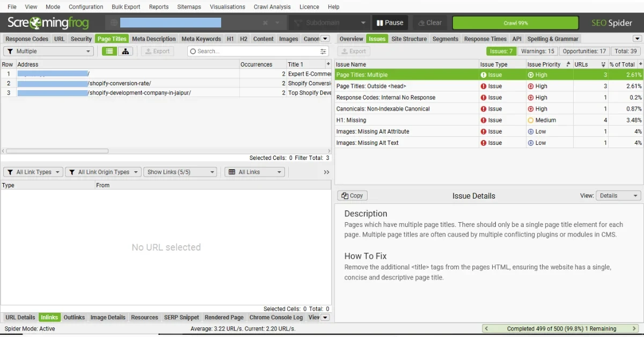
Task: Filter by Opportunities: 17
Action: [x=584, y=52]
